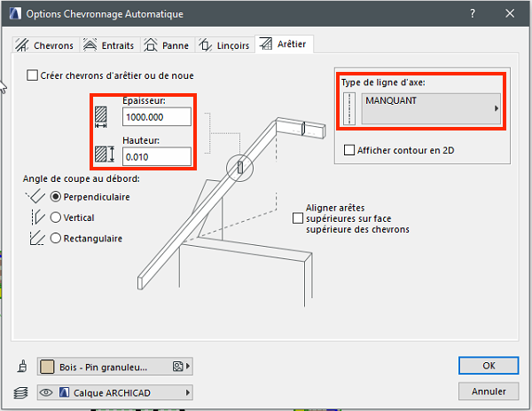Viewport: 532px width, 411px height.
Task: Close the Options Chevronnage Automatique dialog
Action: tap(510, 13)
